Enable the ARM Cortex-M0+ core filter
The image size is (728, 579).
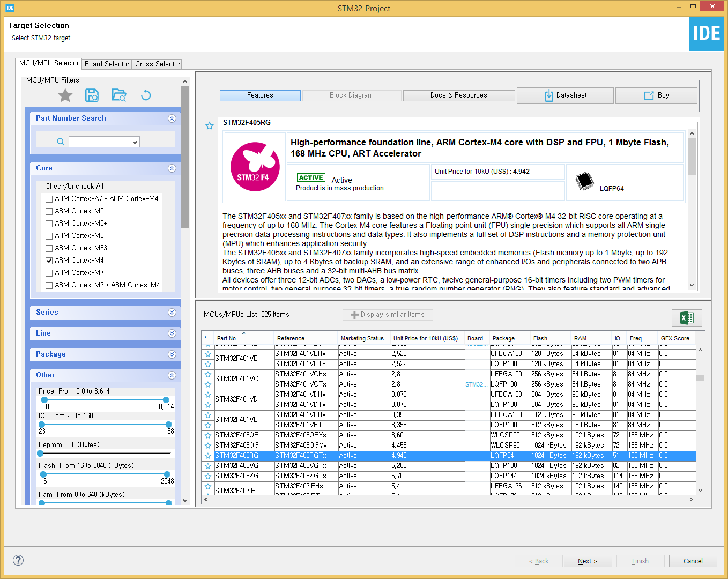point(49,224)
